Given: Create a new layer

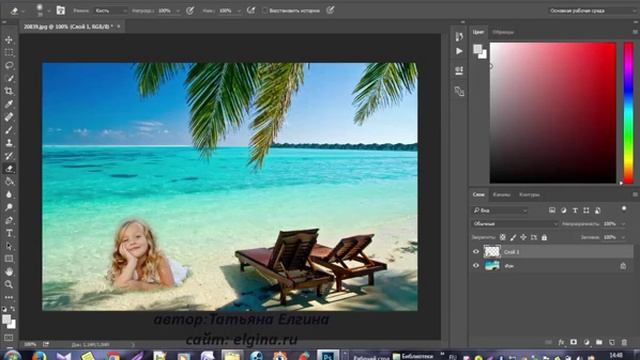Looking at the screenshot, I should [612, 342].
